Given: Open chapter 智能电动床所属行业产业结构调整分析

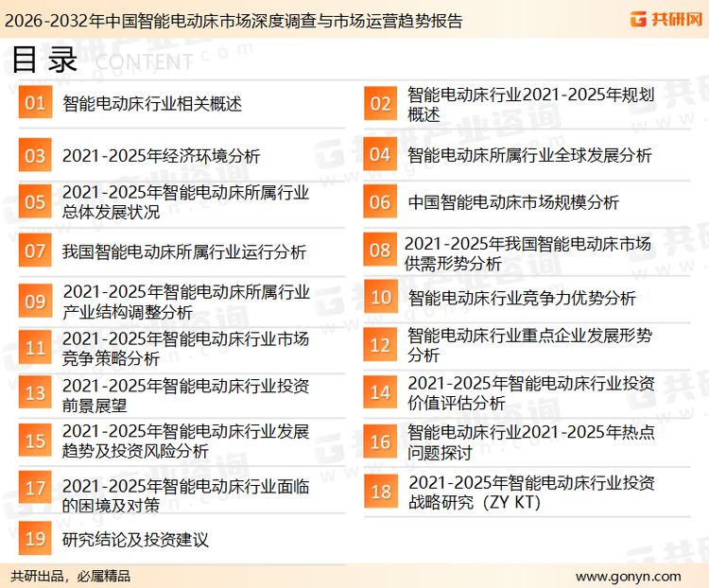Looking at the screenshot, I should coord(186,302).
